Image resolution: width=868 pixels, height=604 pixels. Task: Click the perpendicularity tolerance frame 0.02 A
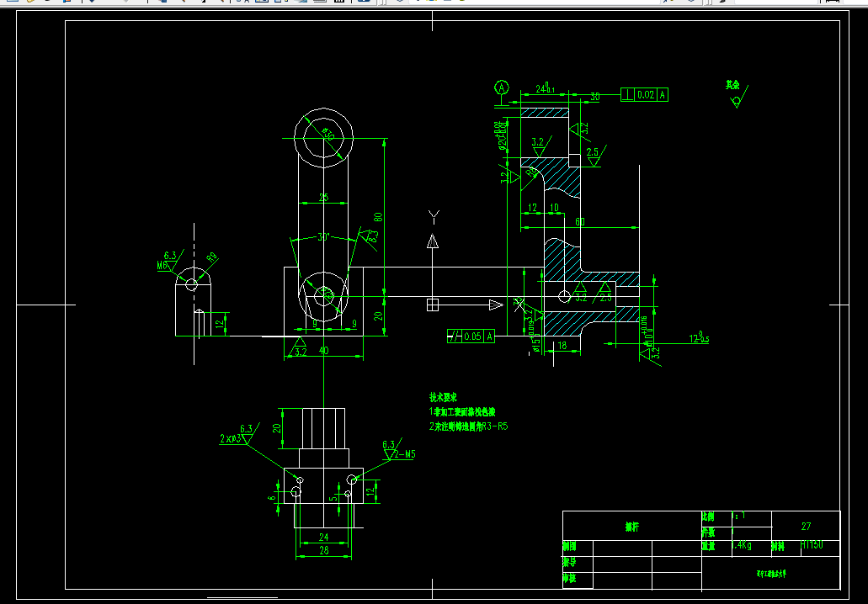644,94
